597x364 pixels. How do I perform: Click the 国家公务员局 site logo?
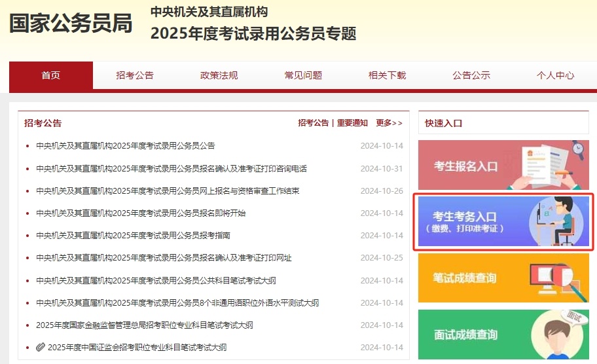(71, 23)
